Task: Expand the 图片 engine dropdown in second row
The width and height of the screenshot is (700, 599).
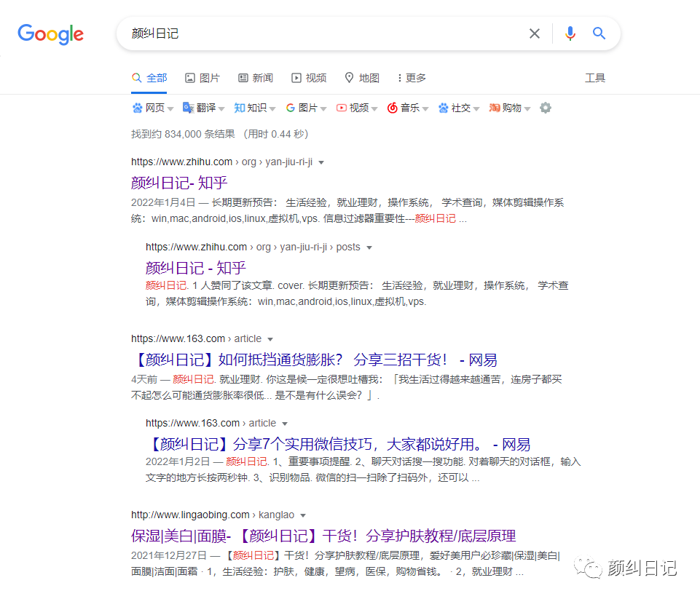Action: pyautogui.click(x=323, y=109)
